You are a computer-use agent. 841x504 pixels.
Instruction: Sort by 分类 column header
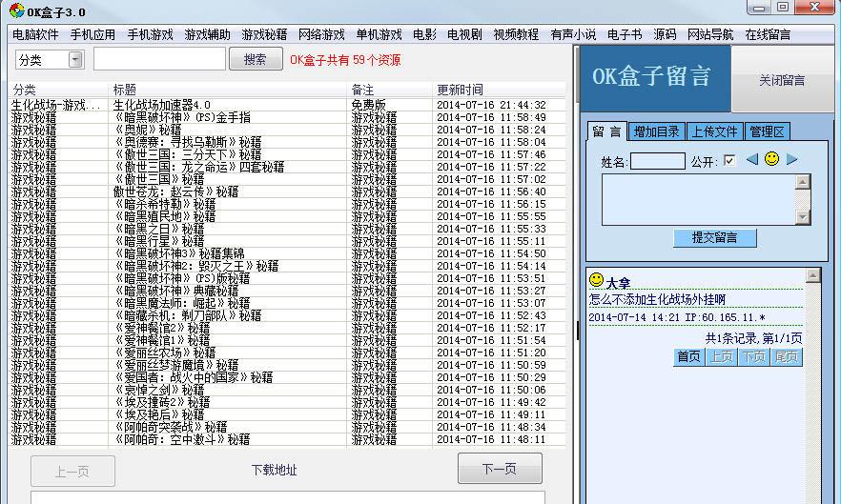(x=57, y=90)
